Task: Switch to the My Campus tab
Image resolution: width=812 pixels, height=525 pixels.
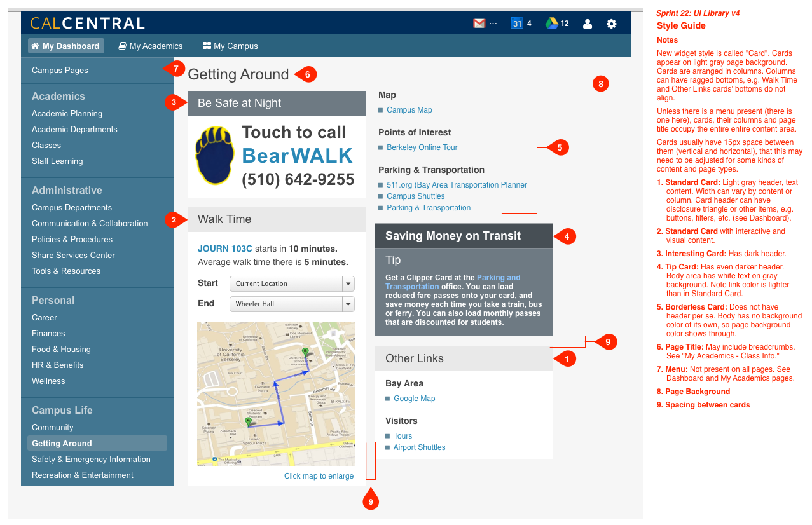Action: pyautogui.click(x=230, y=46)
